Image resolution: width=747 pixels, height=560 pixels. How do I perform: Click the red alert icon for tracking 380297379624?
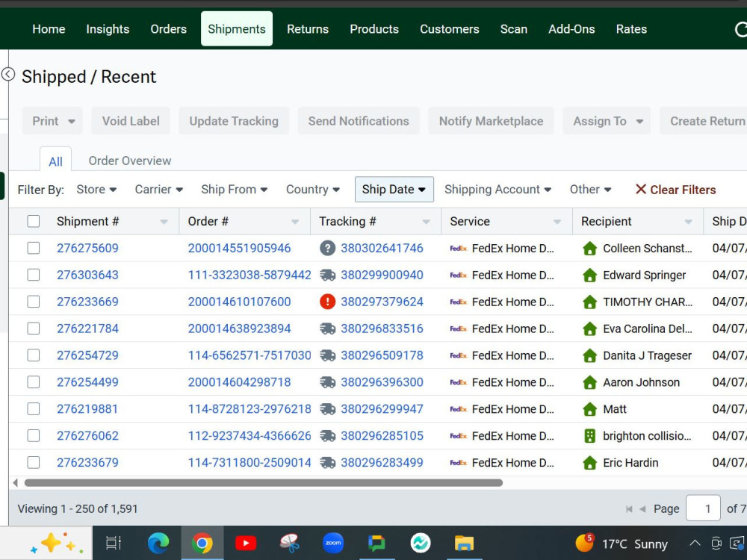[327, 302]
